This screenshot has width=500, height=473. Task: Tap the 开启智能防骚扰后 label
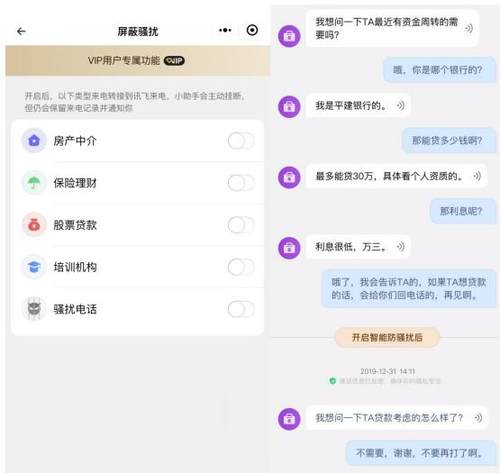tap(387, 337)
